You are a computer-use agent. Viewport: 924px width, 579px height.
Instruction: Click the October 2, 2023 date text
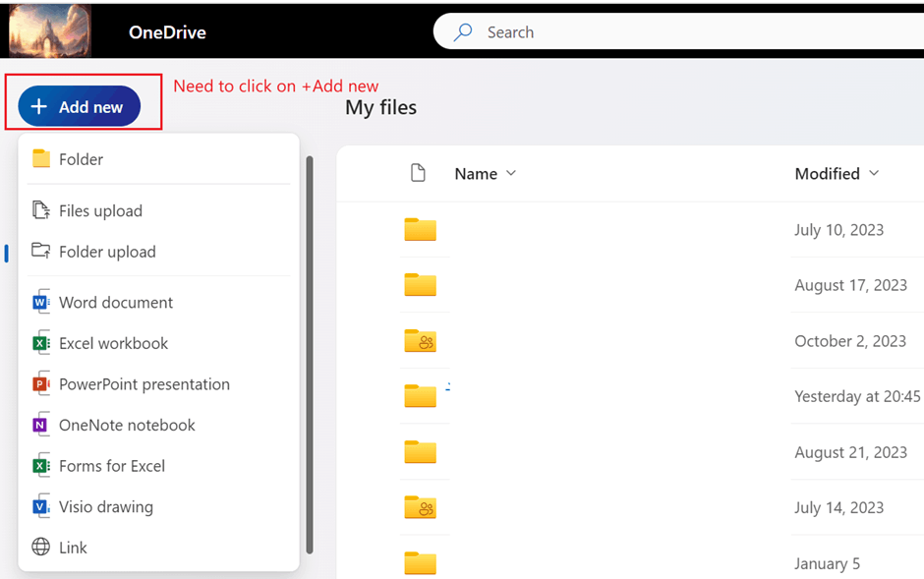[850, 341]
